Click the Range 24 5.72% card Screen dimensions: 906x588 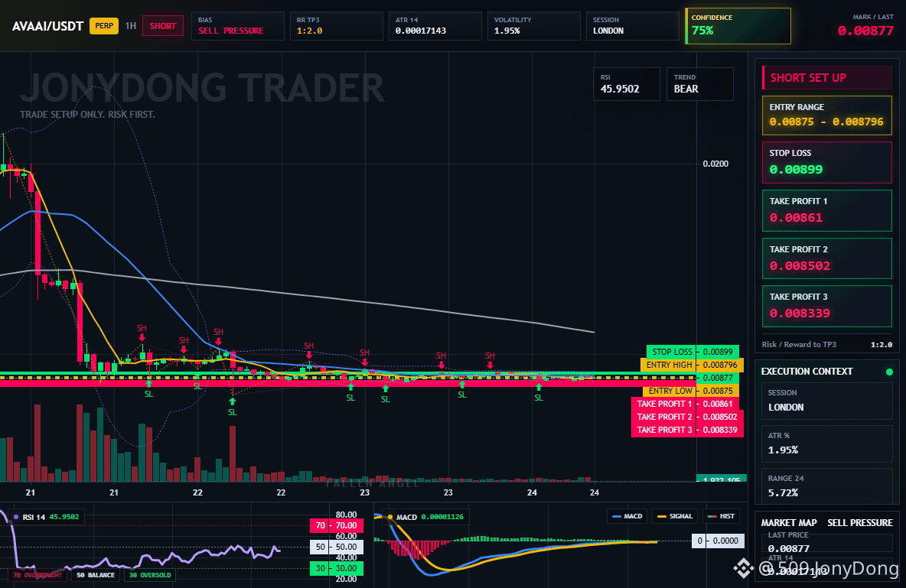click(x=827, y=486)
